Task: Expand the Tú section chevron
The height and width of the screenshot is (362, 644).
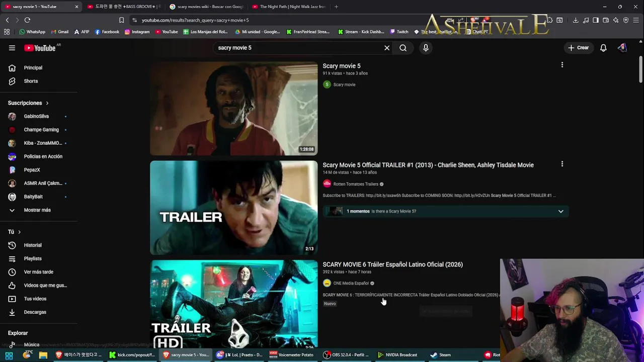Action: (x=19, y=232)
